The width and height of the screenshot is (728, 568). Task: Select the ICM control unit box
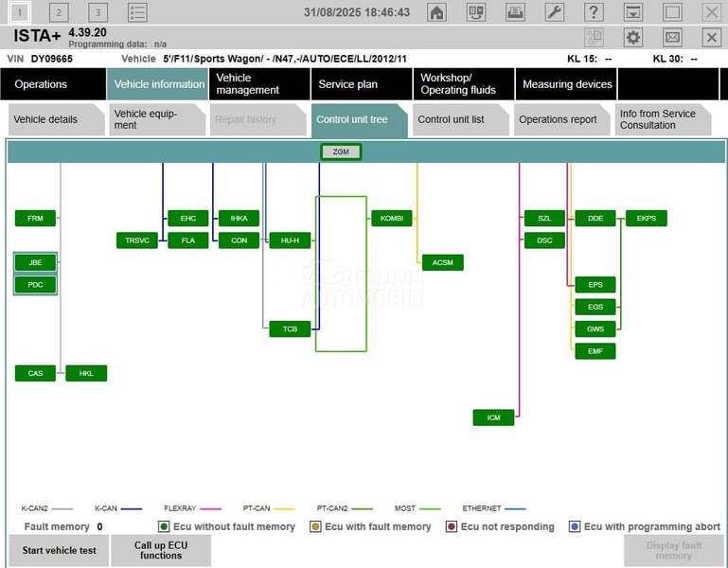[493, 417]
